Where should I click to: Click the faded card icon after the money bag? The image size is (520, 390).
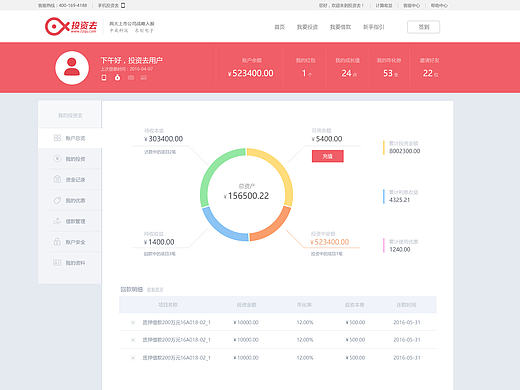[131, 77]
